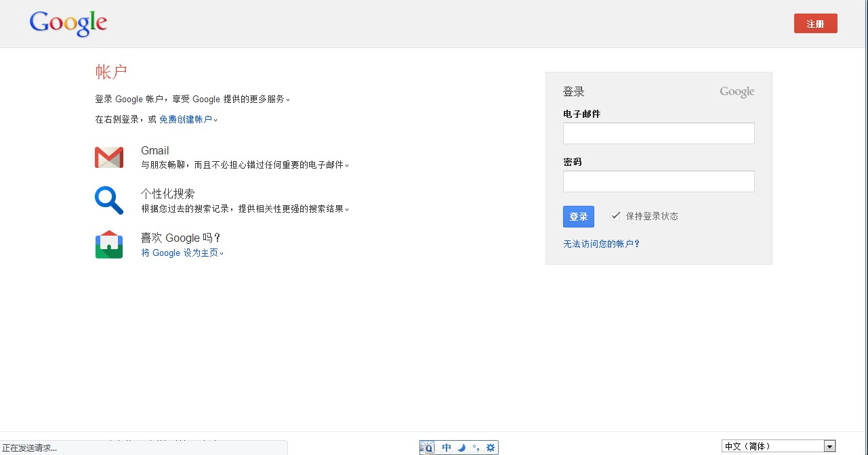This screenshot has width=868, height=455.
Task: Open IME settings gear icon
Action: 491,448
